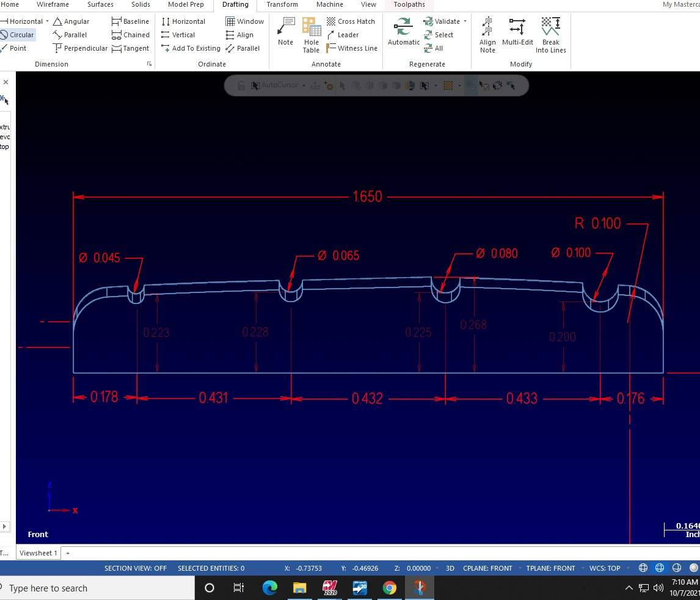Switch to the Transform tab
Image resolution: width=700 pixels, height=600 pixels.
click(282, 4)
